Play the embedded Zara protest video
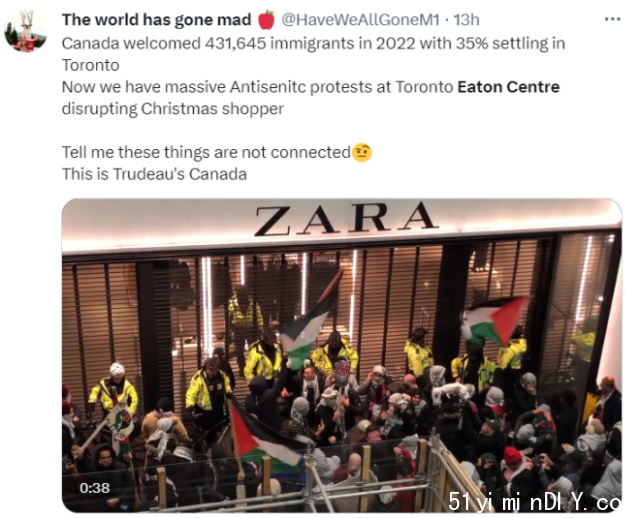Screen dimensions: 640x518 tap(342, 355)
